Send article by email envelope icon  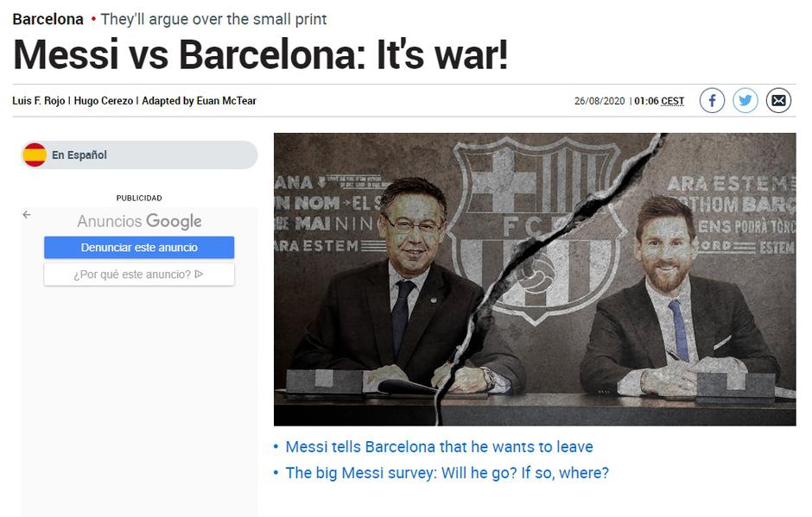[778, 100]
